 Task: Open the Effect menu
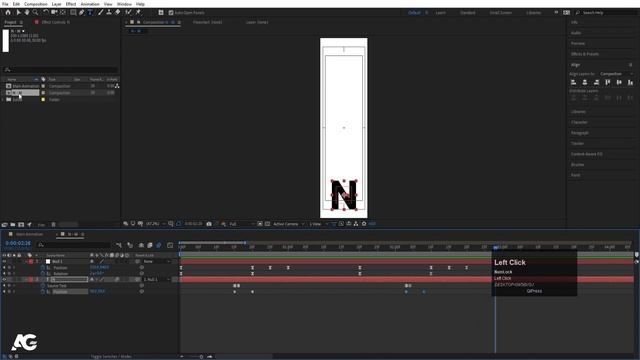click(71, 4)
